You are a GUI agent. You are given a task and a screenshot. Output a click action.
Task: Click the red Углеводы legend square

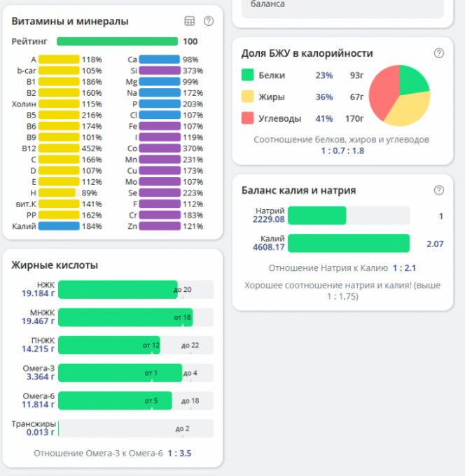tap(247, 118)
